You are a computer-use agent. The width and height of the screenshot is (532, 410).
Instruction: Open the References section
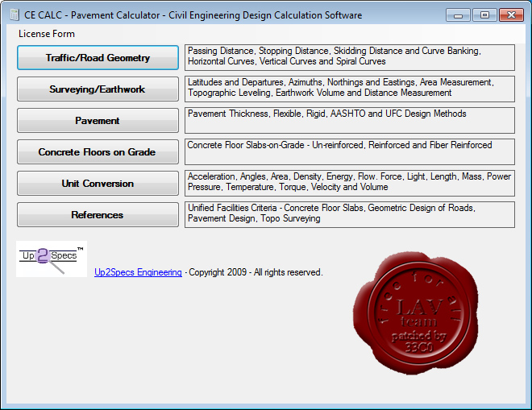[98, 214]
